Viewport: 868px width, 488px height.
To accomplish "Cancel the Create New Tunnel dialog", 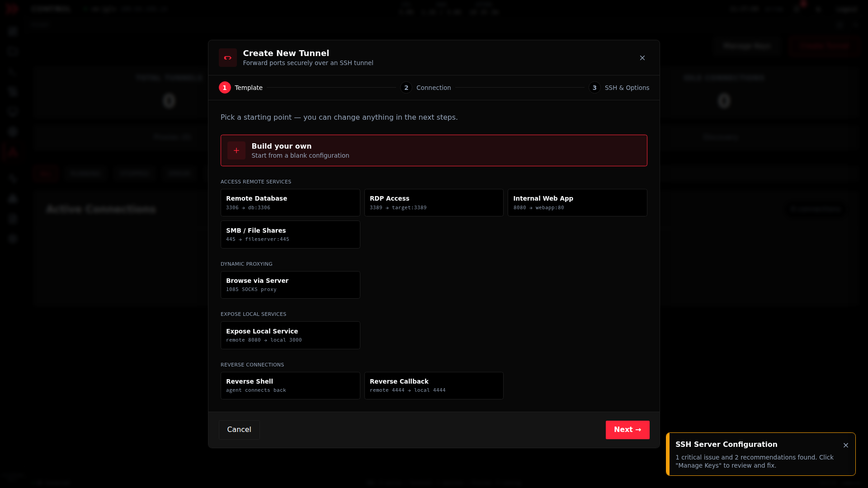I will click(x=239, y=430).
